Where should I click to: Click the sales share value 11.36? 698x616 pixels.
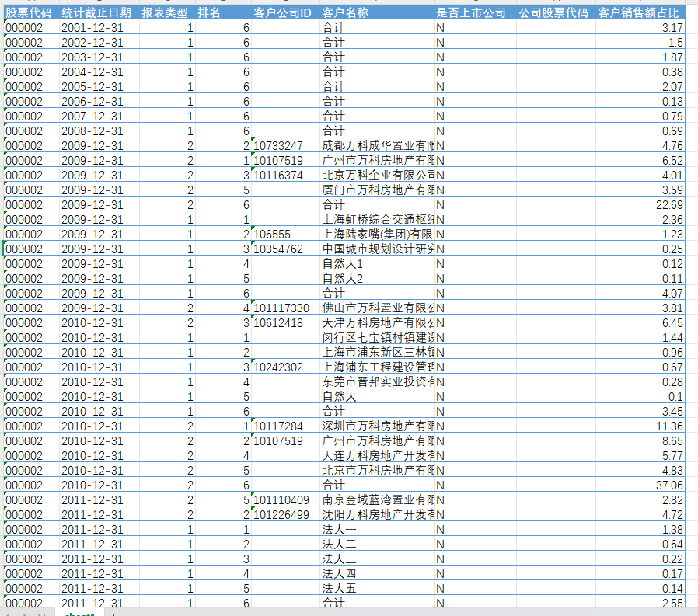(x=640, y=426)
